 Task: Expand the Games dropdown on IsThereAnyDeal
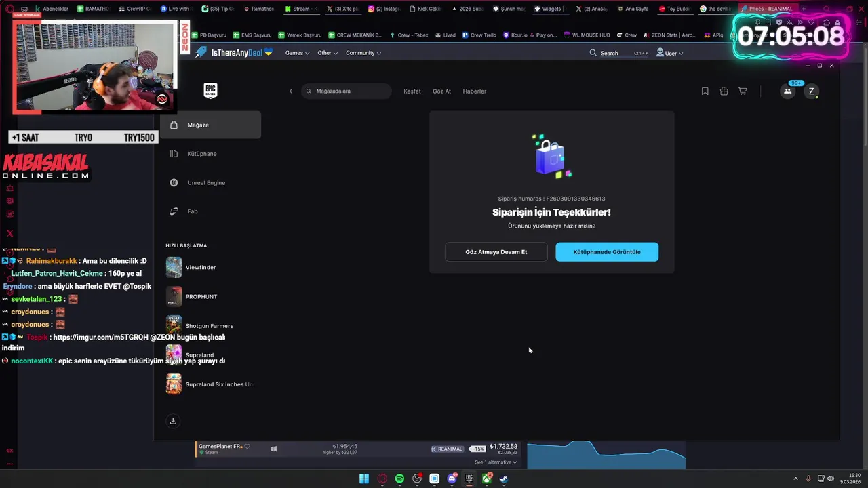click(x=297, y=53)
